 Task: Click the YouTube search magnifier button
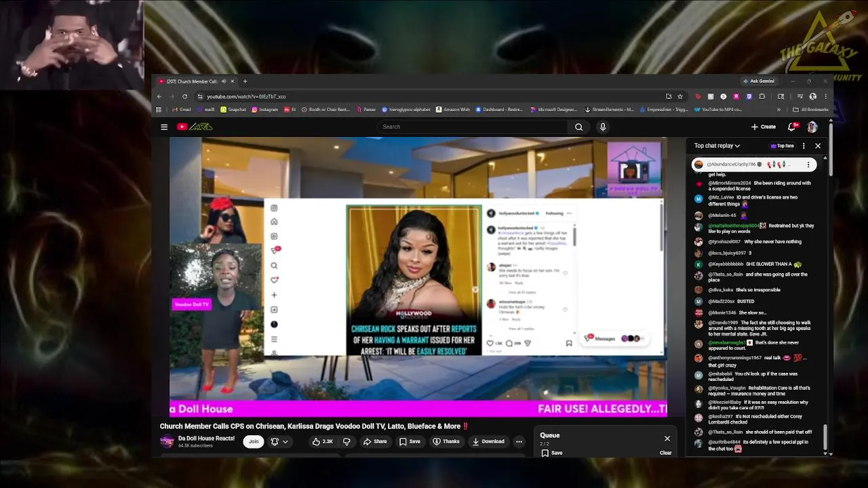578,127
